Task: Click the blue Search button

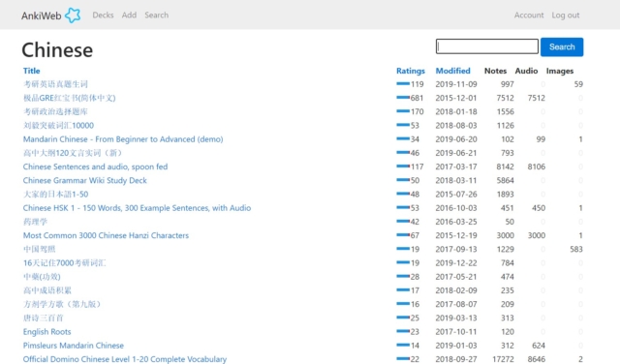Action: point(562,46)
